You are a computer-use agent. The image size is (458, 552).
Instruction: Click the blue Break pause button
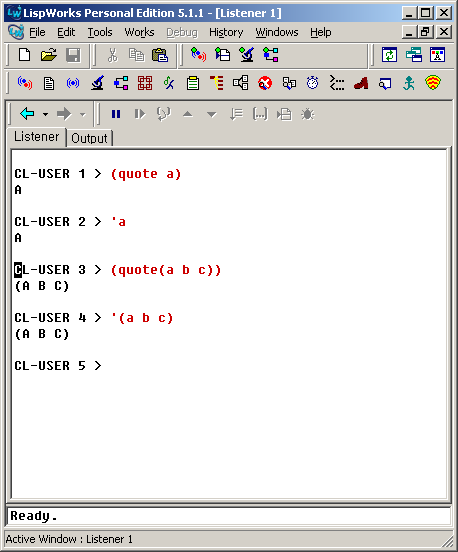point(116,114)
